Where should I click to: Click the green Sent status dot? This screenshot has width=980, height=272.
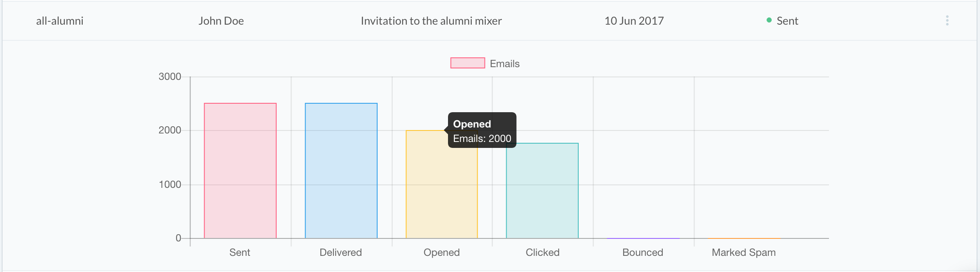point(769,20)
